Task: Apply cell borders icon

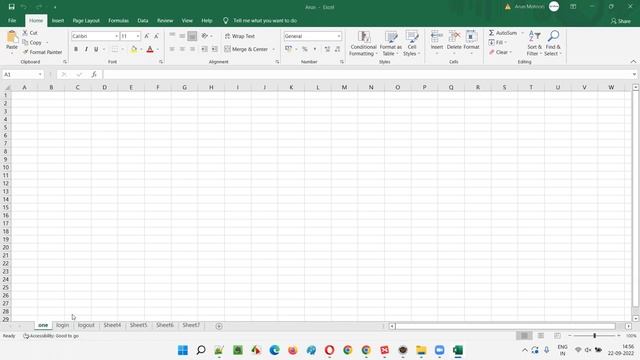Action: pos(115,49)
